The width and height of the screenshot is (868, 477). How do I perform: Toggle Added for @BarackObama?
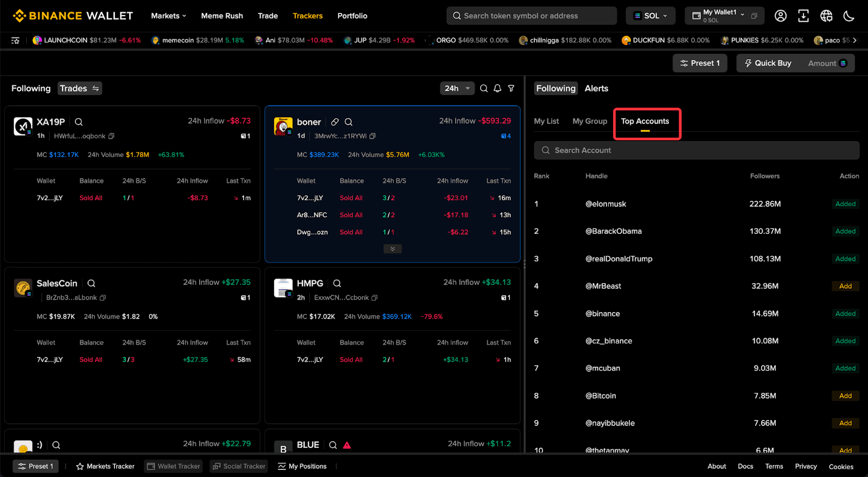(845, 231)
